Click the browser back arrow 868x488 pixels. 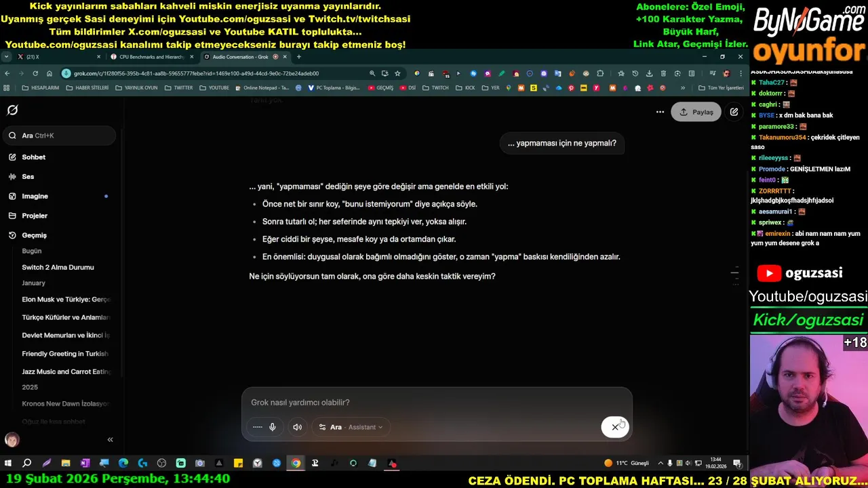7,73
